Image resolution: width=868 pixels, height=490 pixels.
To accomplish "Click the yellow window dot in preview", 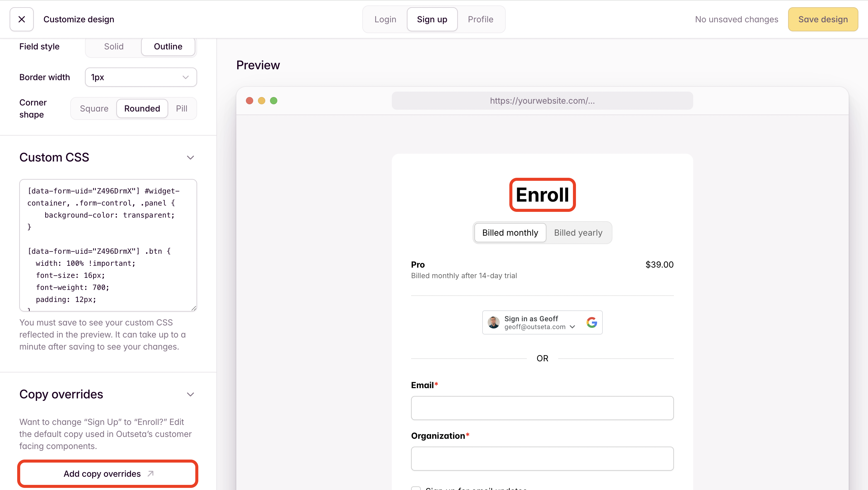I will pyautogui.click(x=262, y=101).
